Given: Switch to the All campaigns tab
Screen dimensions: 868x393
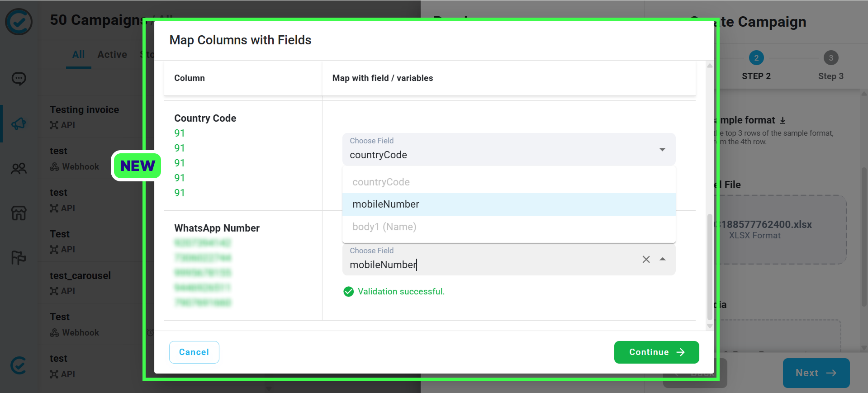Looking at the screenshot, I should pyautogui.click(x=79, y=55).
